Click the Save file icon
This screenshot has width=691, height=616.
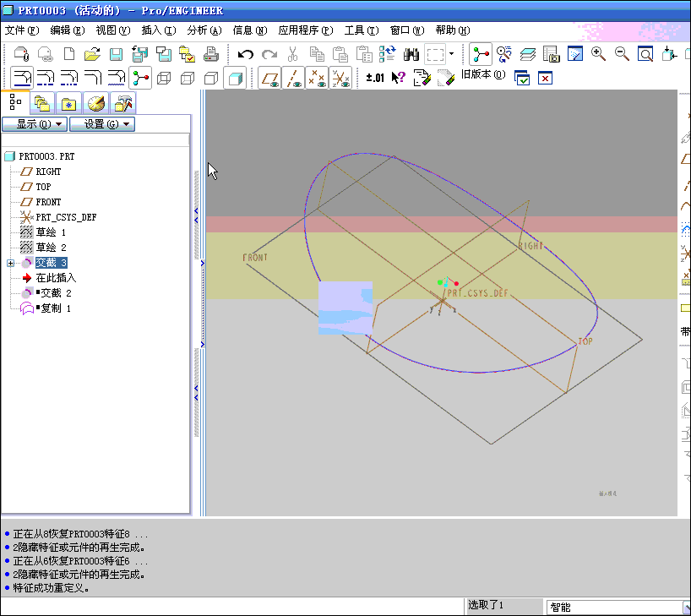click(x=117, y=55)
